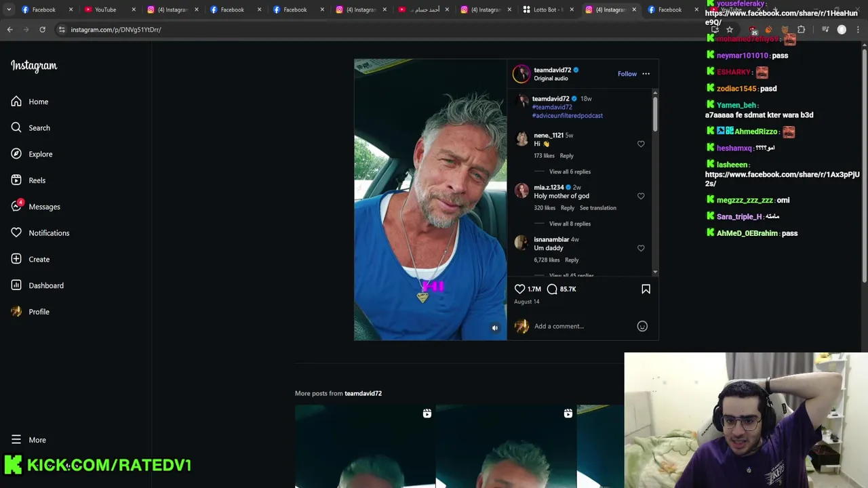The image size is (868, 488).
Task: Click the 1.7M likes count
Action: [534, 289]
